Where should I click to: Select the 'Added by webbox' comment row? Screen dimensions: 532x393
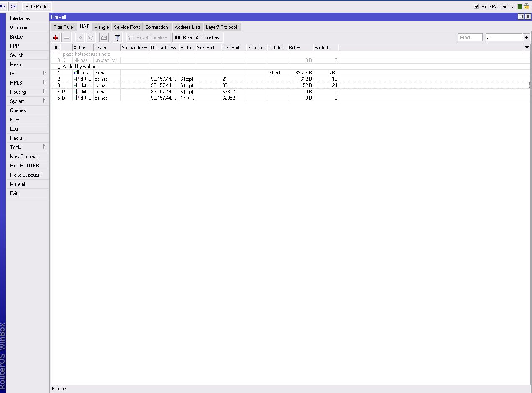click(x=290, y=67)
